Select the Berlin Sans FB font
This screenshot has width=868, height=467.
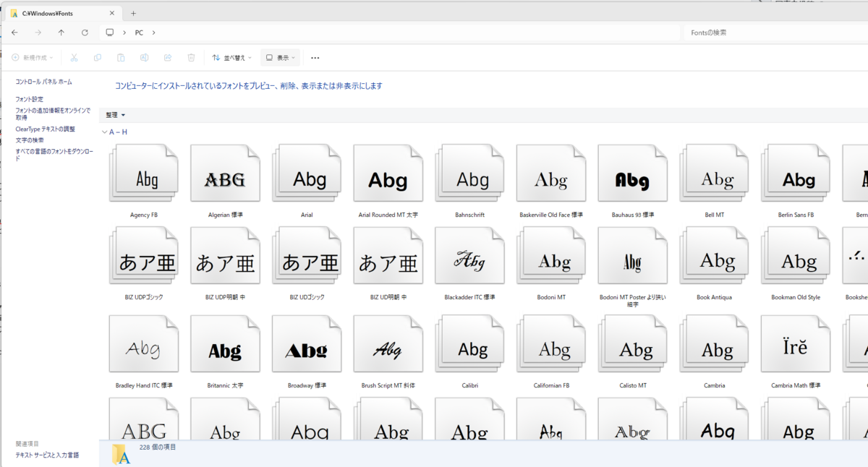[796, 174]
